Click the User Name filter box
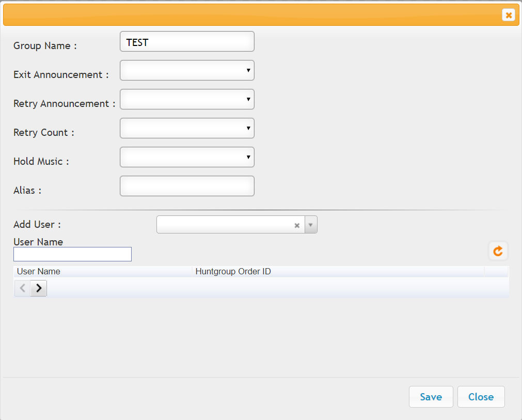 click(73, 254)
